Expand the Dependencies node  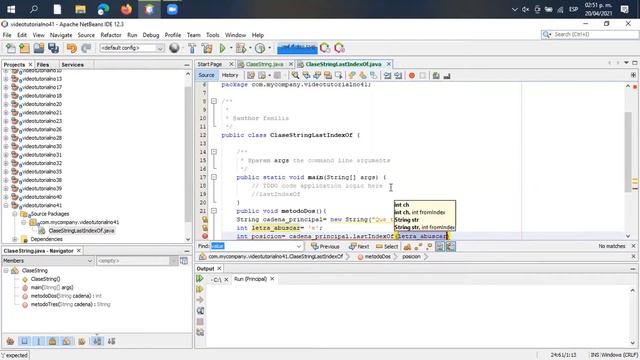point(15,239)
